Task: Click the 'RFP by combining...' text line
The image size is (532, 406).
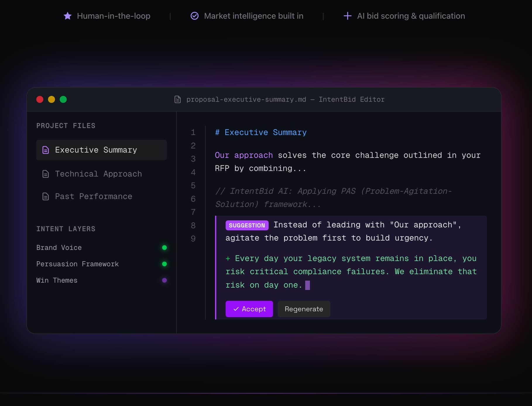Action: pos(260,169)
